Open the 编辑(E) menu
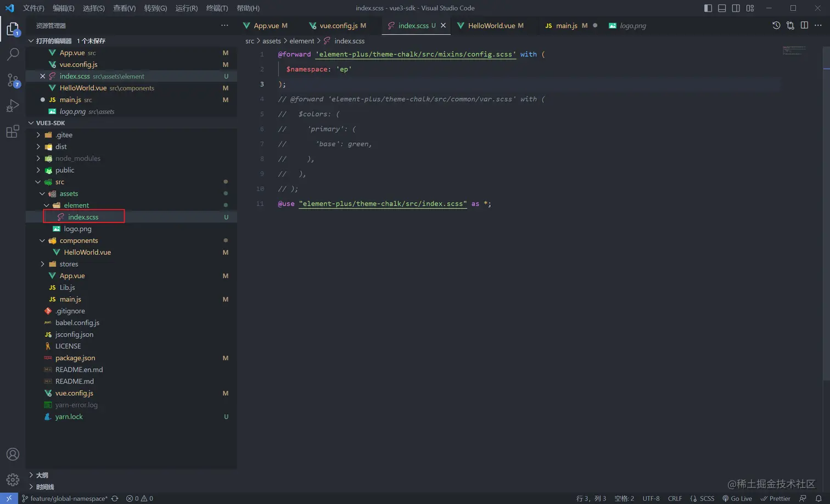830x504 pixels. coord(64,8)
